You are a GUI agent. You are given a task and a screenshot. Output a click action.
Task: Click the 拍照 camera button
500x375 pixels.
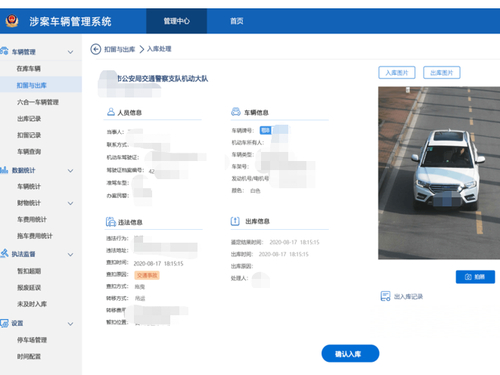point(475,277)
